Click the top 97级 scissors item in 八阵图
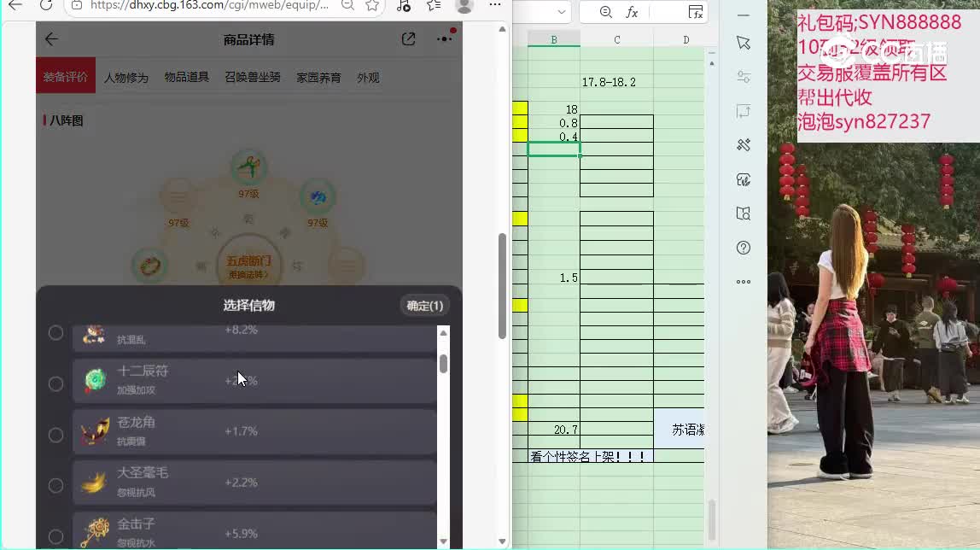 pos(248,167)
